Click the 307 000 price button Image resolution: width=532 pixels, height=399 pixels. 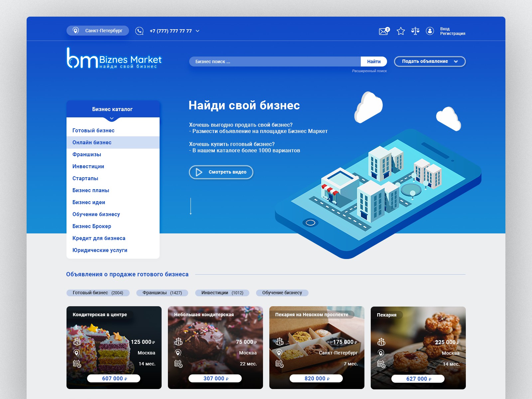pyautogui.click(x=215, y=378)
